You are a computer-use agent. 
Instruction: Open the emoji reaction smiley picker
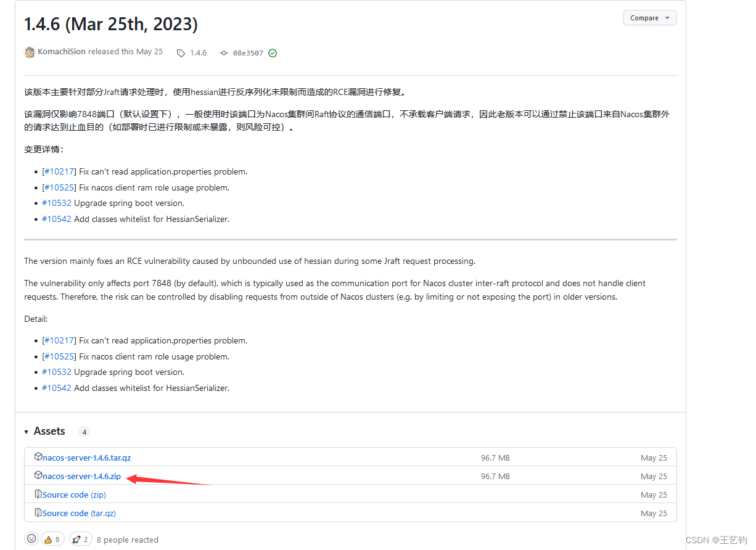pyautogui.click(x=31, y=538)
